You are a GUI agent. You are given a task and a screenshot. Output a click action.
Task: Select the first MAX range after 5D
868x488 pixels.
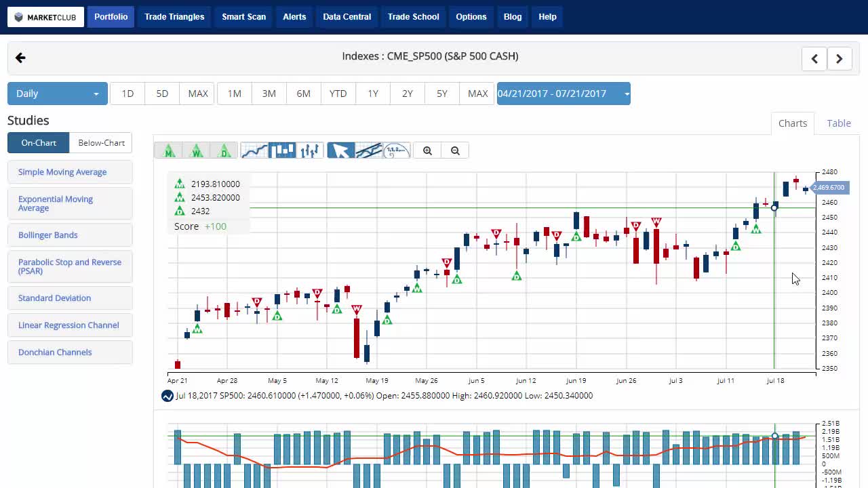point(198,94)
